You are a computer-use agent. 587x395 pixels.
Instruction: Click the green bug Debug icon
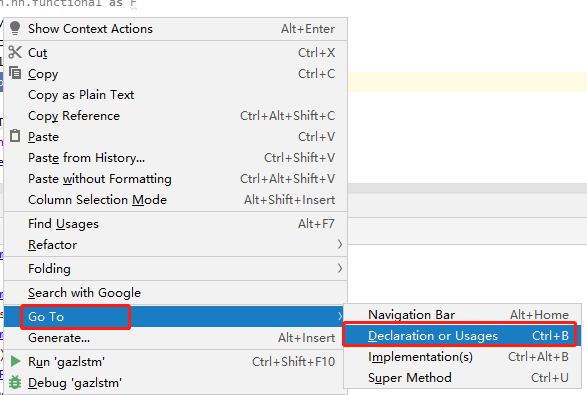(x=15, y=382)
